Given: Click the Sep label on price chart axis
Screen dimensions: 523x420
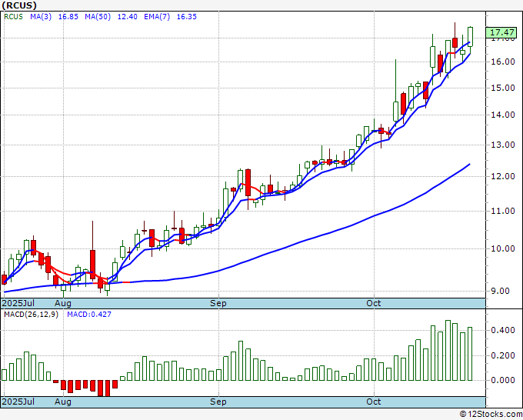Looking at the screenshot, I should coord(218,303).
